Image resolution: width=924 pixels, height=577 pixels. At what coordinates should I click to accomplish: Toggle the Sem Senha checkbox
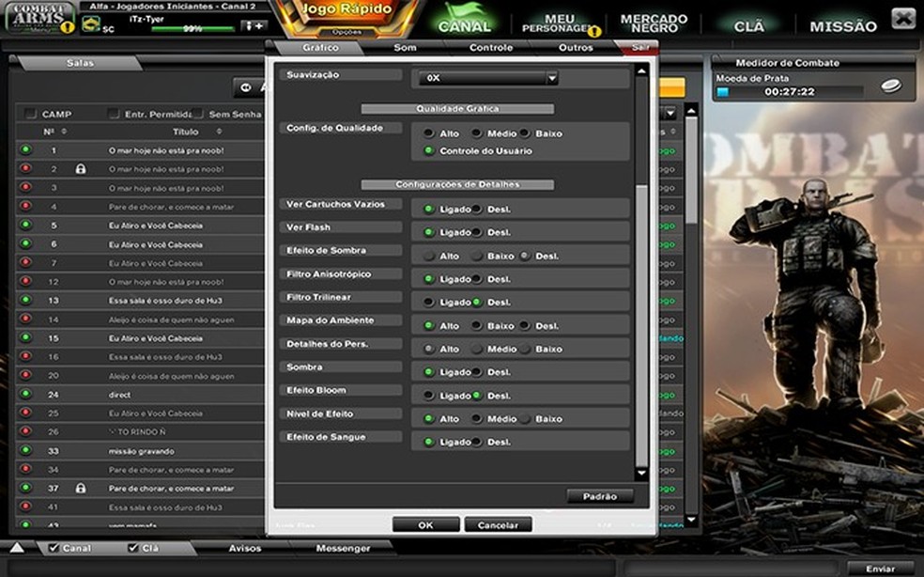tap(198, 114)
